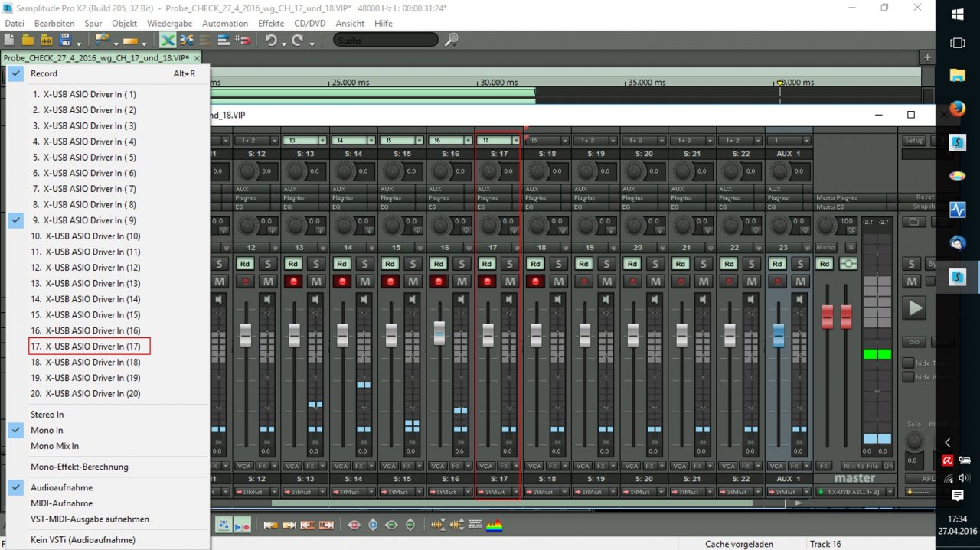Solo channel 14 with S button

pyautogui.click(x=364, y=264)
